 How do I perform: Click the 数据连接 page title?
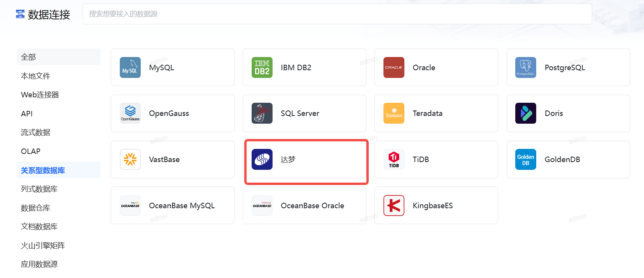[49, 14]
